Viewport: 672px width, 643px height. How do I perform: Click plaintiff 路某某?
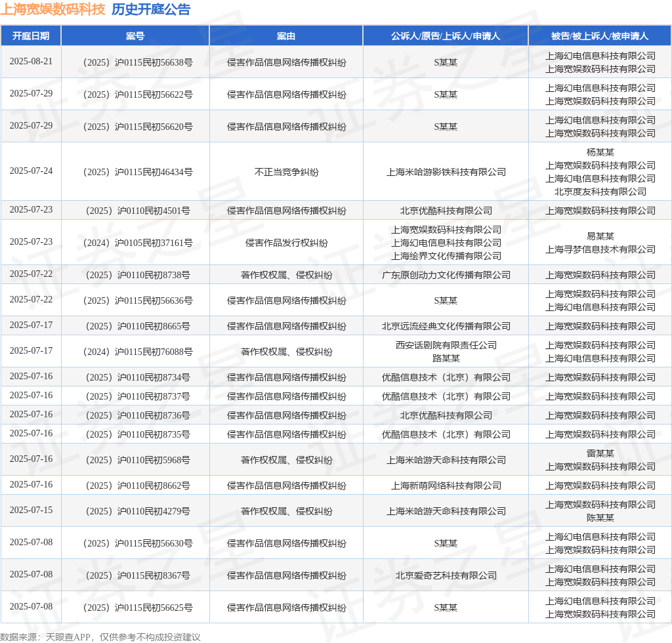coord(446,358)
